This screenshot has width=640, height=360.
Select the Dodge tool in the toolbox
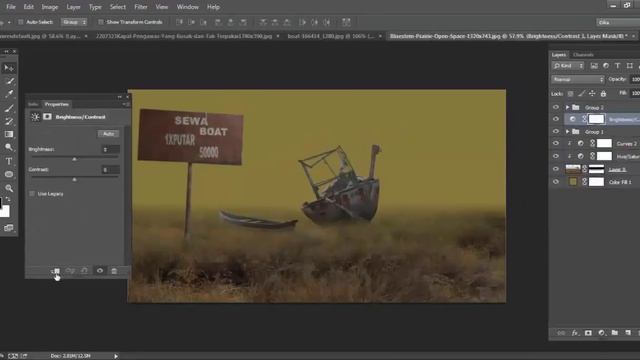(9, 147)
